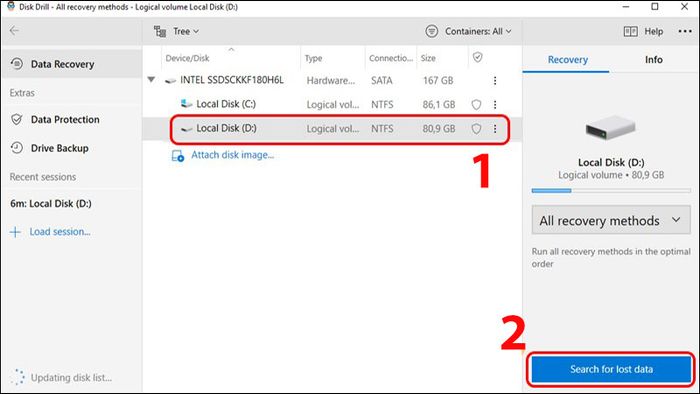Click the INTEL SSD drive icon
The width and height of the screenshot is (700, 394).
(170, 81)
